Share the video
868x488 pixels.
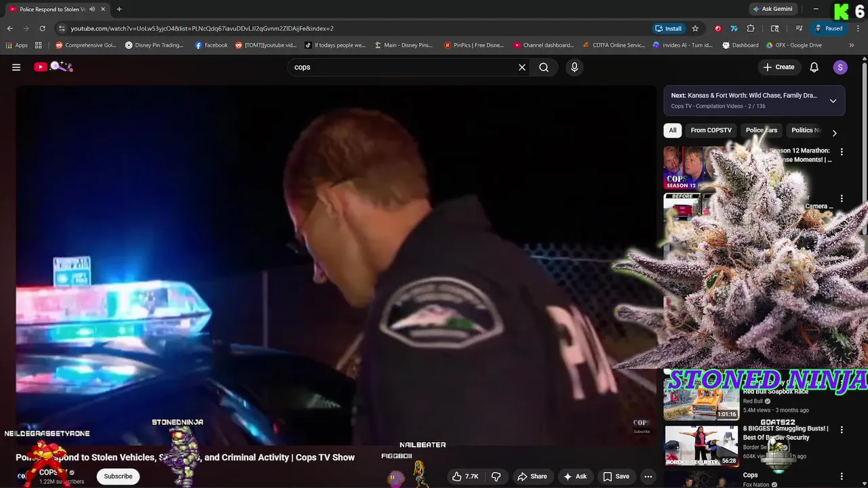pos(532,476)
